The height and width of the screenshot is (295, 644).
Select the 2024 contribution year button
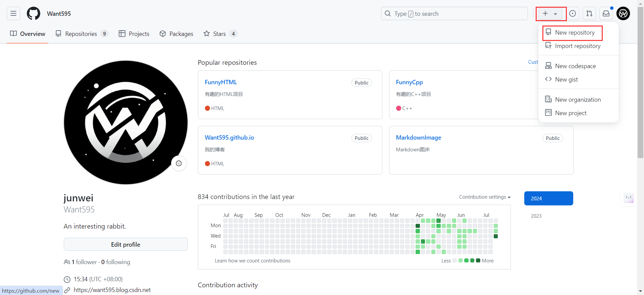click(549, 198)
